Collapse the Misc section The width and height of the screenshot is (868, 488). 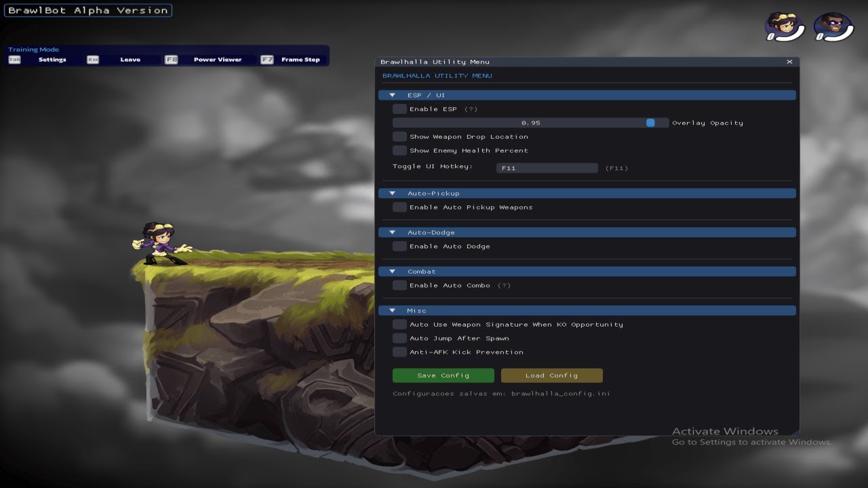coord(587,310)
